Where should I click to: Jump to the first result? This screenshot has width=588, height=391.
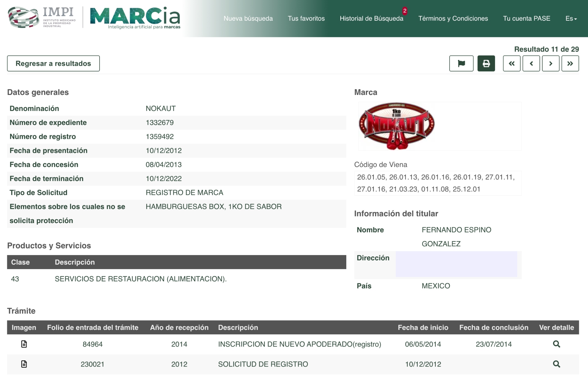[512, 64]
